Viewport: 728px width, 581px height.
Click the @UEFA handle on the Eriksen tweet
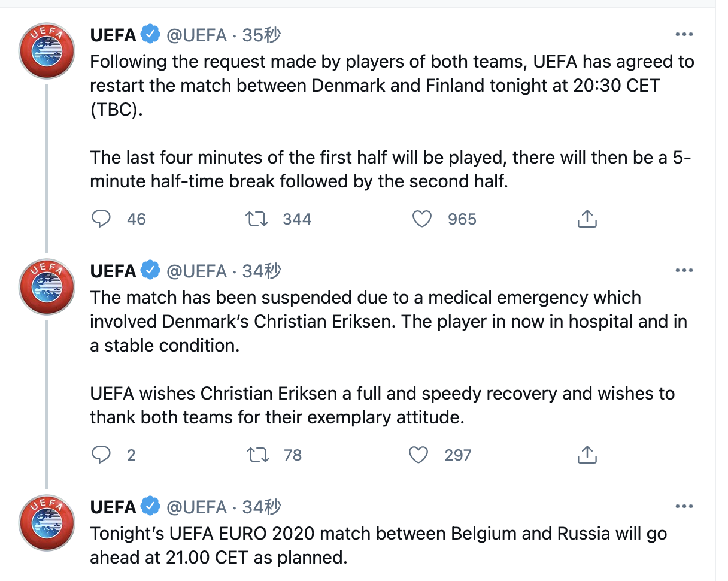tap(196, 271)
